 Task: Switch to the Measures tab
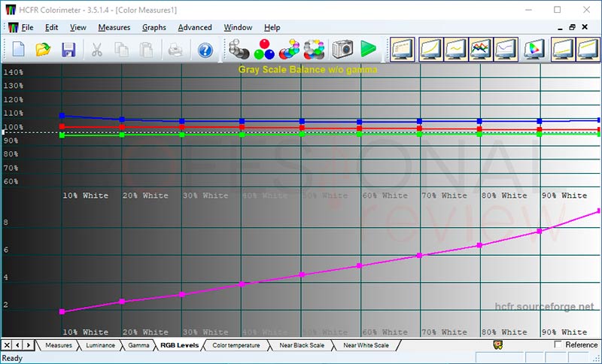59,345
